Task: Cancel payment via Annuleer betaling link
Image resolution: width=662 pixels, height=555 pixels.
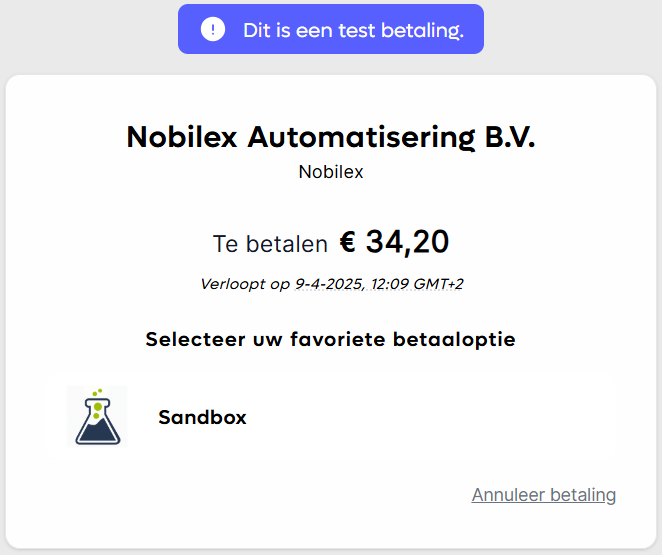Action: tap(543, 495)
